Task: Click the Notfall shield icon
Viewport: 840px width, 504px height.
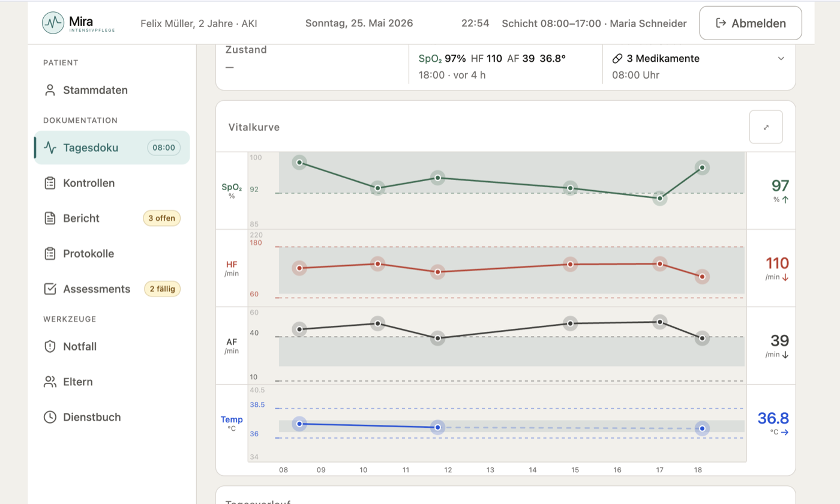Action: point(50,347)
